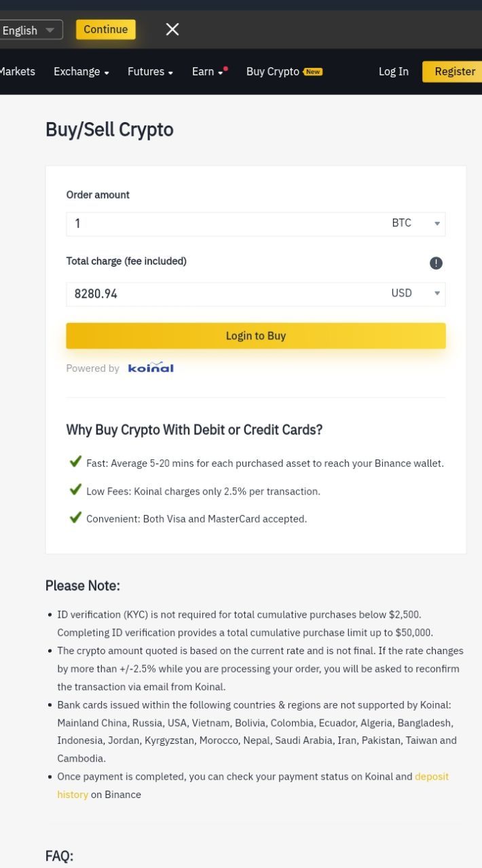482x868 pixels.
Task: Open the Futures menu
Action: [x=150, y=71]
